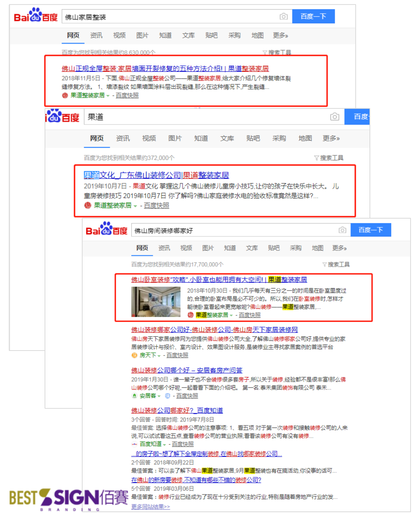Click 果道整装家居 source name under 果道文化 result

113,205
